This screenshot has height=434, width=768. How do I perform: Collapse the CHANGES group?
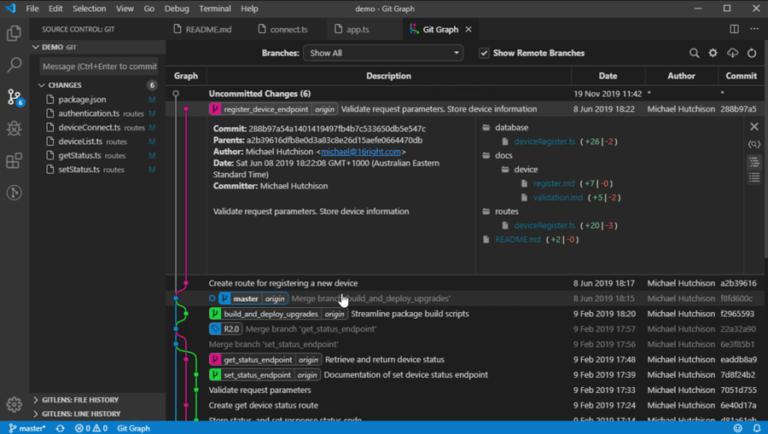pos(98,85)
